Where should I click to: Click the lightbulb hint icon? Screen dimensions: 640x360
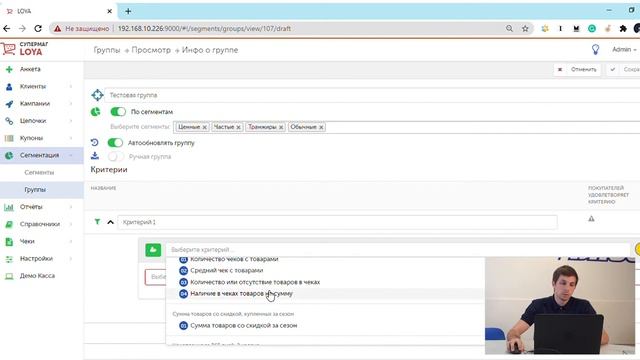click(595, 49)
